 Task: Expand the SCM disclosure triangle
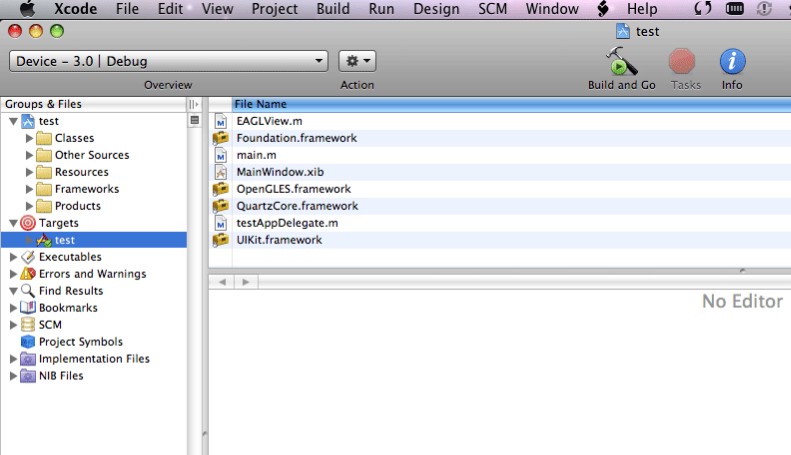pos(13,325)
